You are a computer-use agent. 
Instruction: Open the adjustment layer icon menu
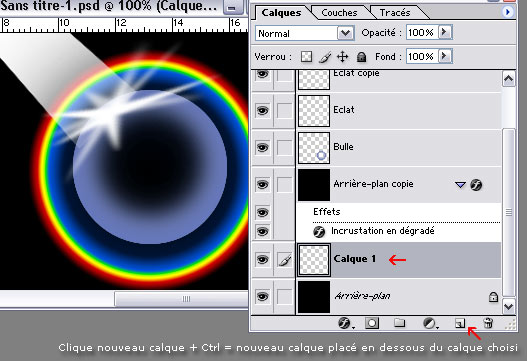point(429,323)
